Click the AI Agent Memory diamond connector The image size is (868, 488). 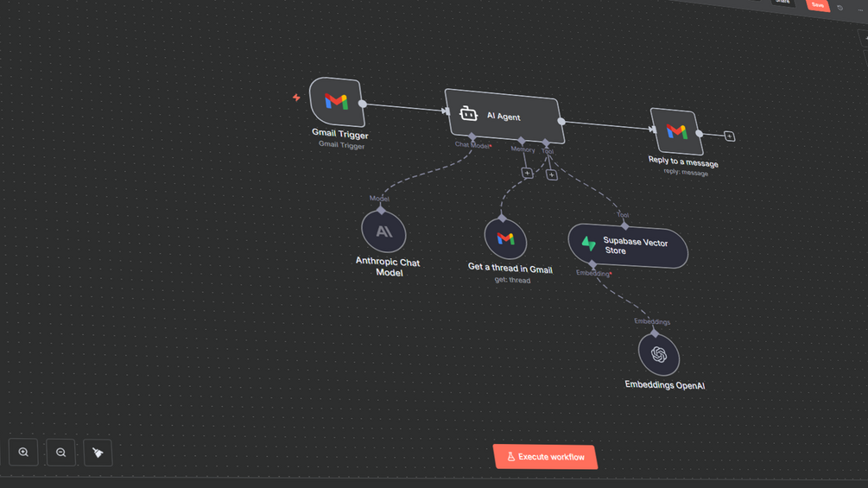[x=522, y=141]
